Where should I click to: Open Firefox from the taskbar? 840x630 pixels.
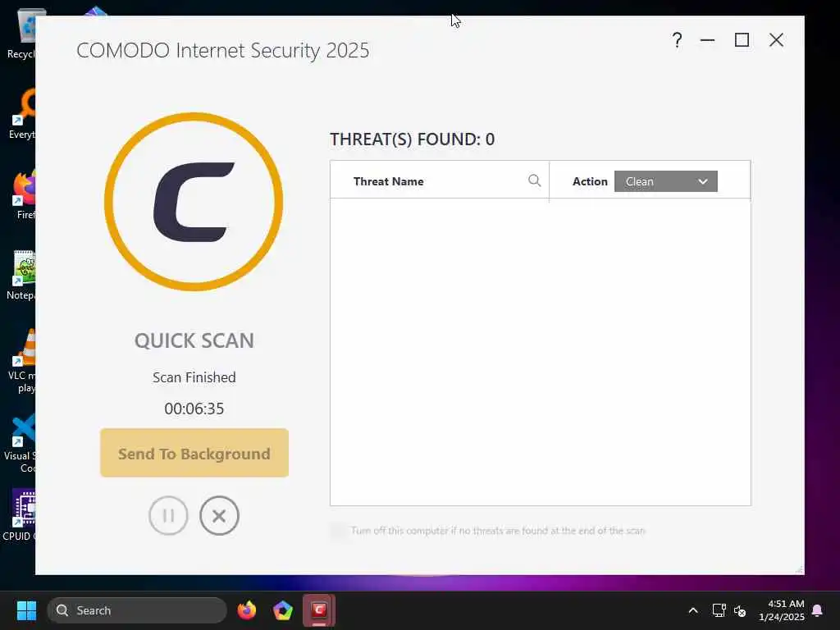(x=246, y=610)
